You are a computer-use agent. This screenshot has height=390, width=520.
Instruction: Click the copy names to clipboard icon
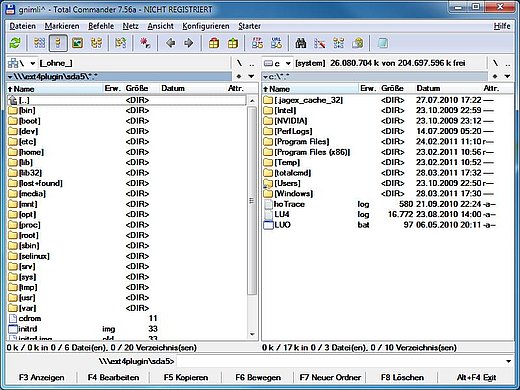coord(357,43)
